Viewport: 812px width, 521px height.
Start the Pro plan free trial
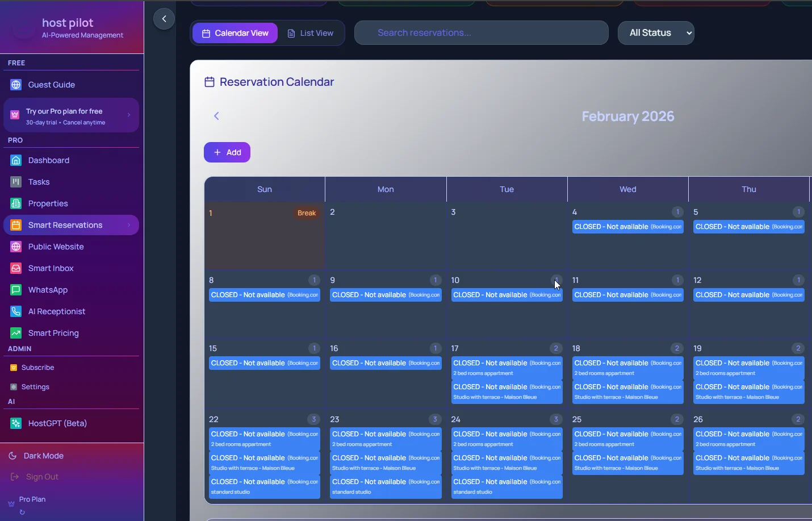point(71,115)
